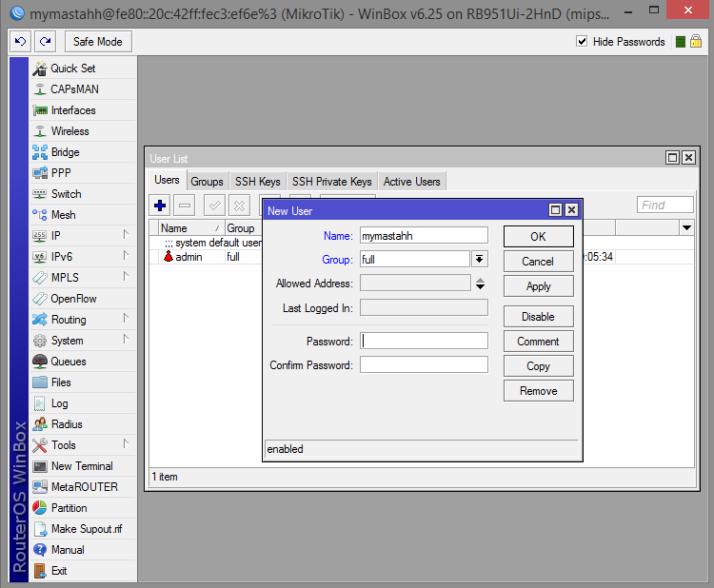Click the Comment button
The image size is (714, 588).
[538, 342]
